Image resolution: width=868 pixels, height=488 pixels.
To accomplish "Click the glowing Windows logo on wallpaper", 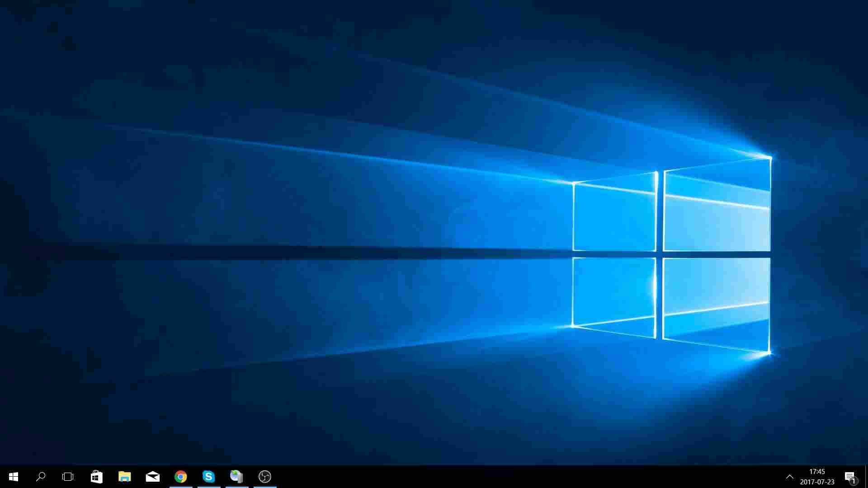I will point(671,255).
